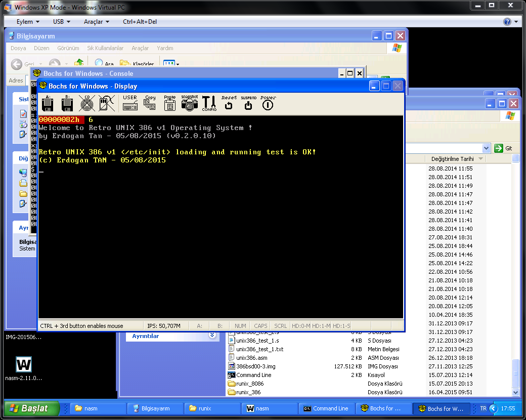Switch to runix taskbar button
The width and height of the screenshot is (526, 420).
tap(213, 408)
